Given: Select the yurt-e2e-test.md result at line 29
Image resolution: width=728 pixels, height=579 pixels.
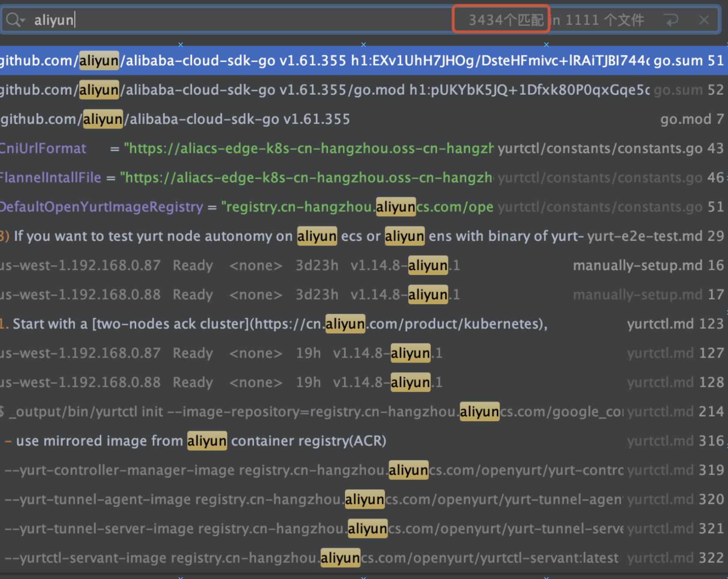Looking at the screenshot, I should (x=265, y=236).
